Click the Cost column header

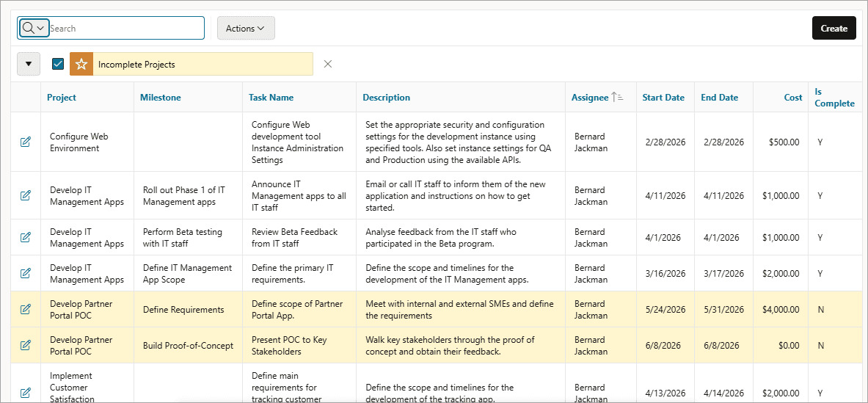(792, 98)
